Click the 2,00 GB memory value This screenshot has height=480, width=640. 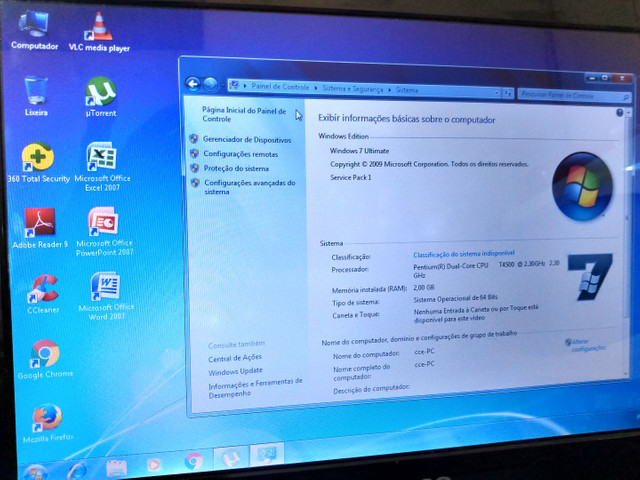click(x=424, y=287)
